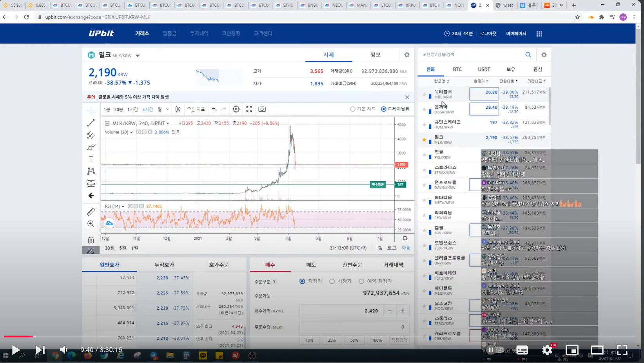This screenshot has width=644, height=363.
Task: Open the Upbit apps grid menu
Action: coord(539,34)
